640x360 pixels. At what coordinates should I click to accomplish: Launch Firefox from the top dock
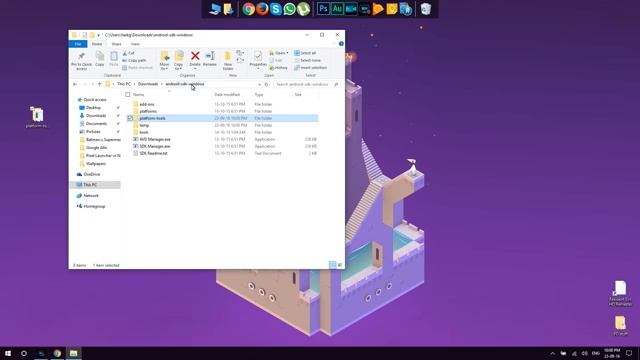click(x=262, y=9)
